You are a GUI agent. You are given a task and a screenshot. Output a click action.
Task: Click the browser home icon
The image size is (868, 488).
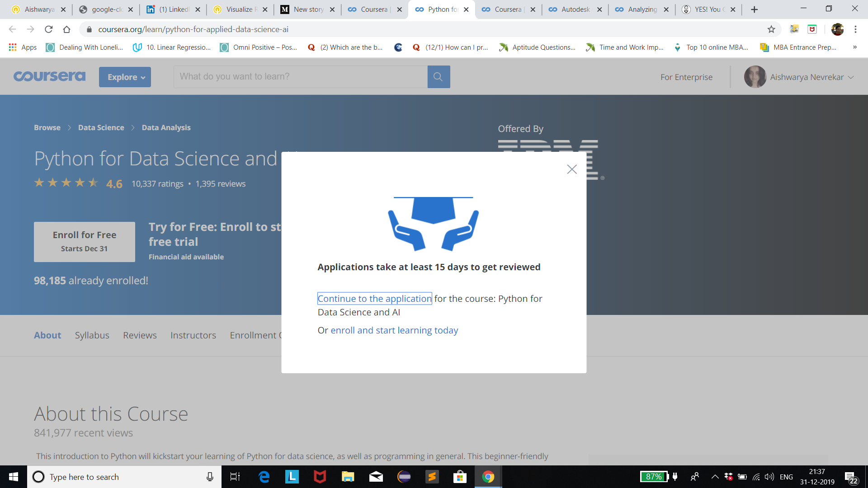click(66, 29)
